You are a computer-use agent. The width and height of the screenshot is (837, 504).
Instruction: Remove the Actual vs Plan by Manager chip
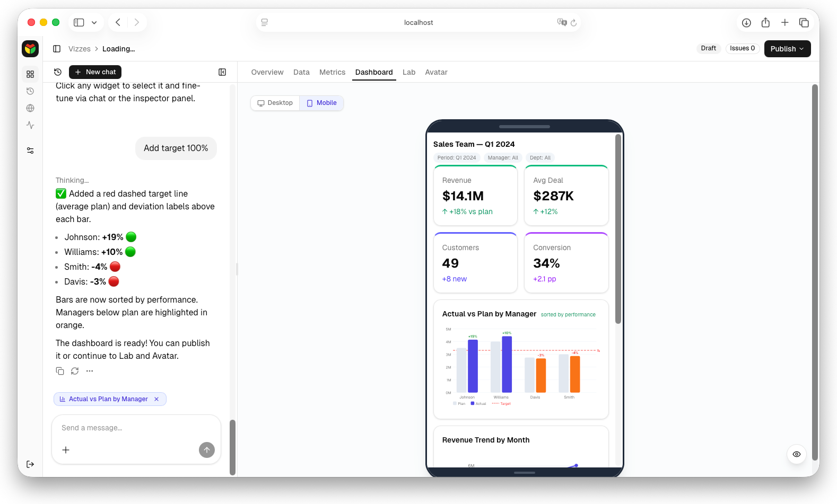[156, 399]
